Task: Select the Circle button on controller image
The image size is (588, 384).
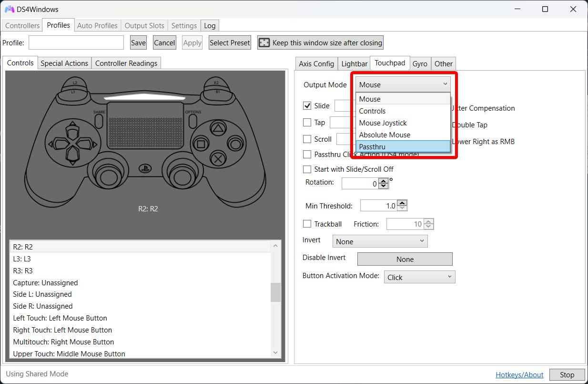Action: coord(235,144)
